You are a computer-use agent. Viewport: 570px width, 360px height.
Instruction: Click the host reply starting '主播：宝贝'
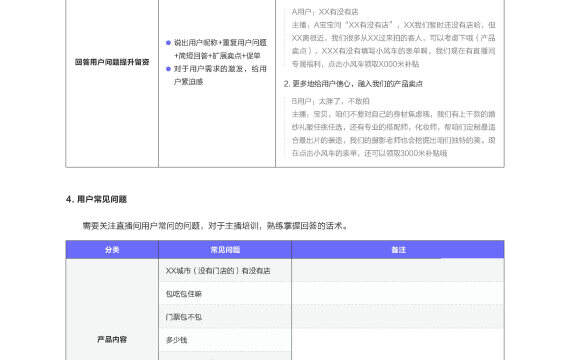[393, 133]
